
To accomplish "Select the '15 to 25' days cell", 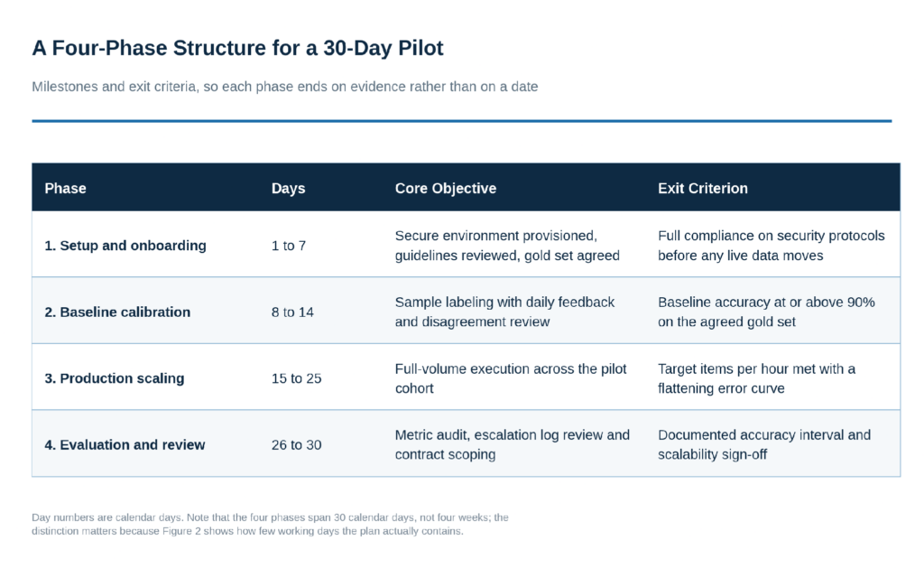I will click(x=296, y=378).
